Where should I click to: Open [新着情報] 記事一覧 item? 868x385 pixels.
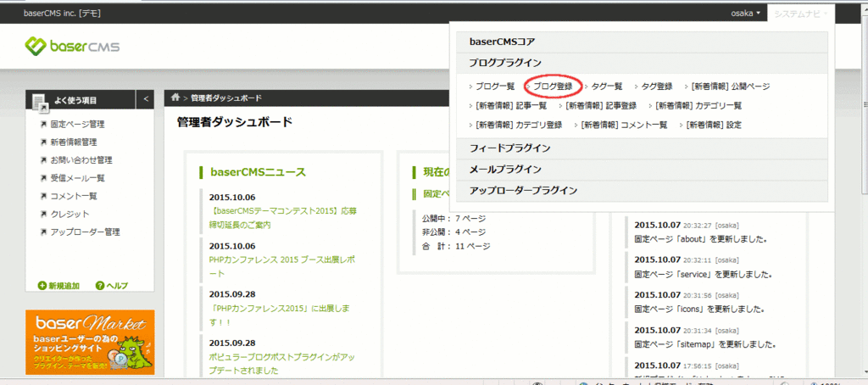(x=511, y=106)
